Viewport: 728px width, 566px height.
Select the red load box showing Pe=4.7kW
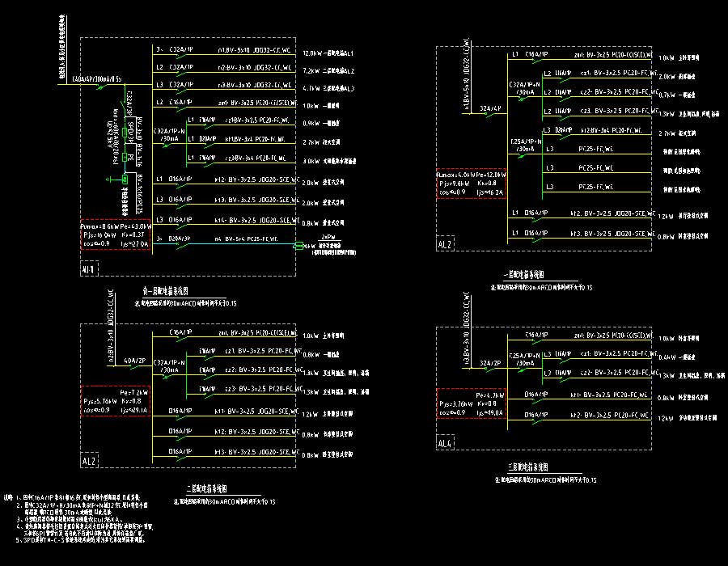click(x=472, y=403)
